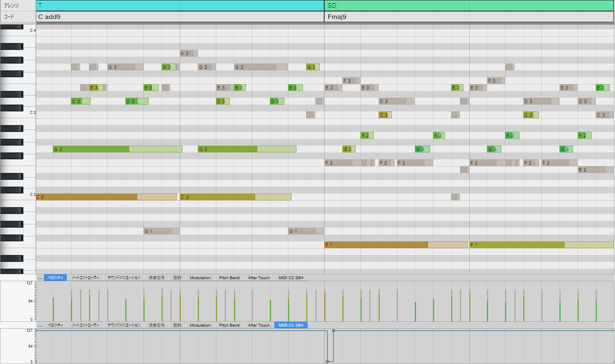Open the lower lane's '...' options button
The height and width of the screenshot is (364, 615).
click(x=40, y=325)
